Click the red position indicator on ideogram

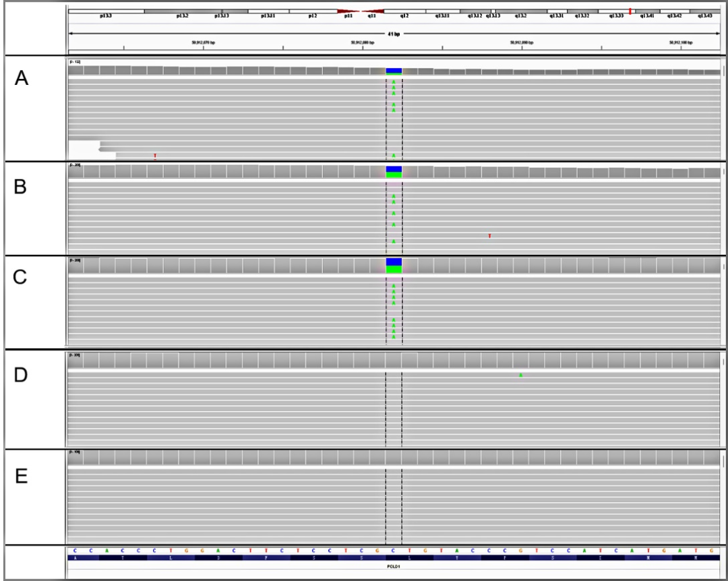(x=630, y=11)
